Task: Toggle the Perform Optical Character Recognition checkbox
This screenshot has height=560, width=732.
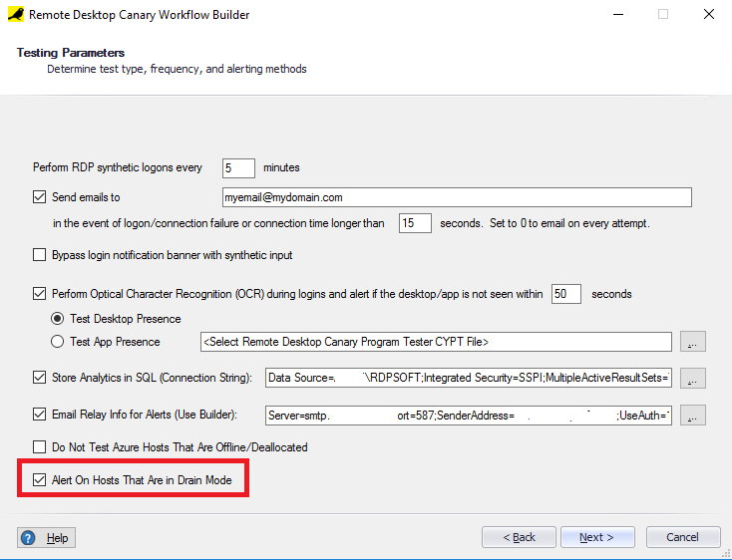Action: (39, 294)
